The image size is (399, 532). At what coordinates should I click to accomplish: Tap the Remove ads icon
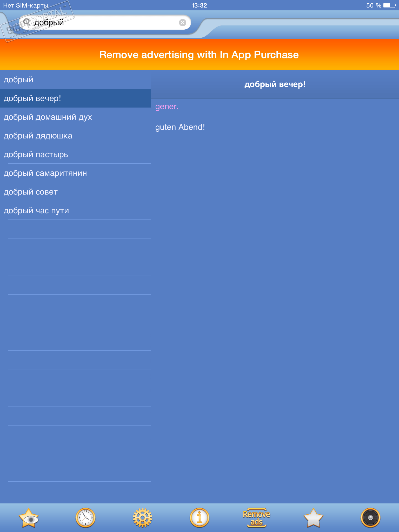pyautogui.click(x=256, y=518)
